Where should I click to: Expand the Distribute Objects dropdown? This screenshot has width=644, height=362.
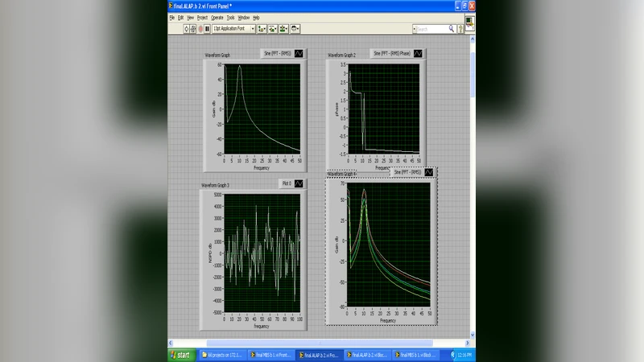click(274, 29)
